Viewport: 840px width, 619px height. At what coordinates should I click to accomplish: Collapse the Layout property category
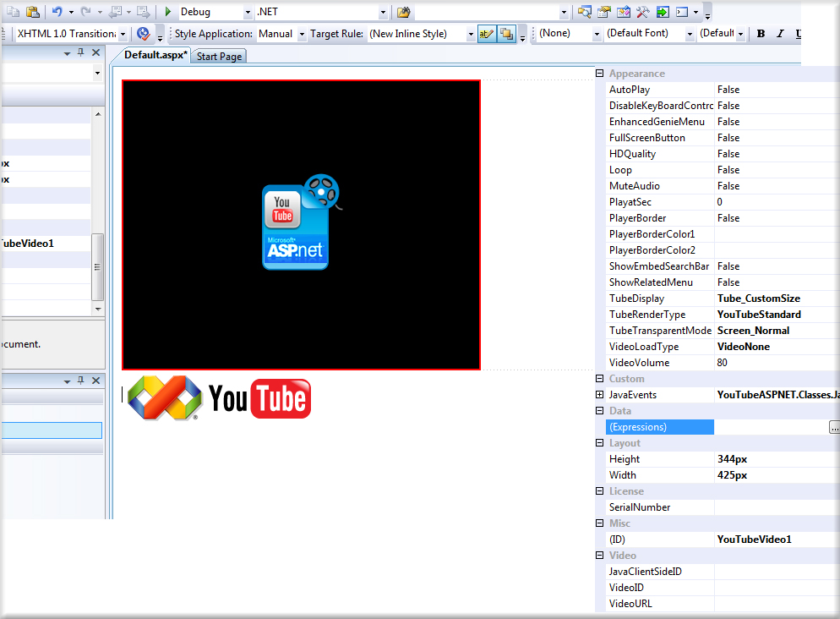599,442
